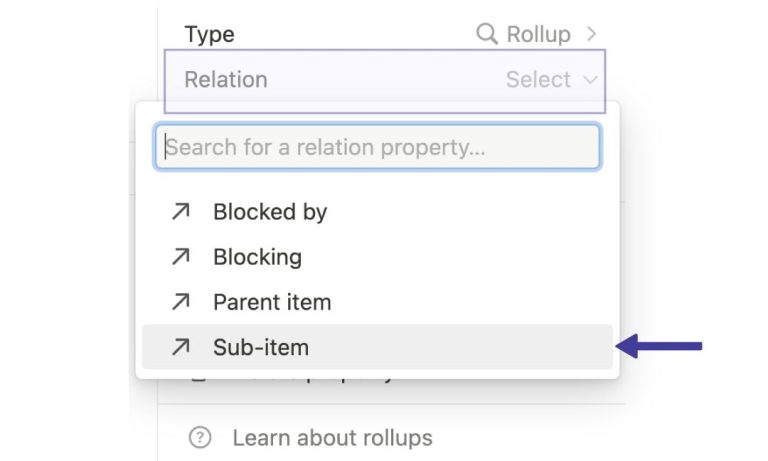Pick the highlighted Sub-item relation
This screenshot has width=768, height=461.
point(377,347)
